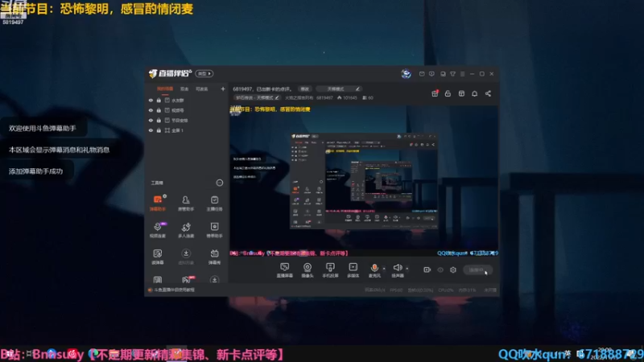Click the layout grid icon beside the bell

click(x=461, y=93)
